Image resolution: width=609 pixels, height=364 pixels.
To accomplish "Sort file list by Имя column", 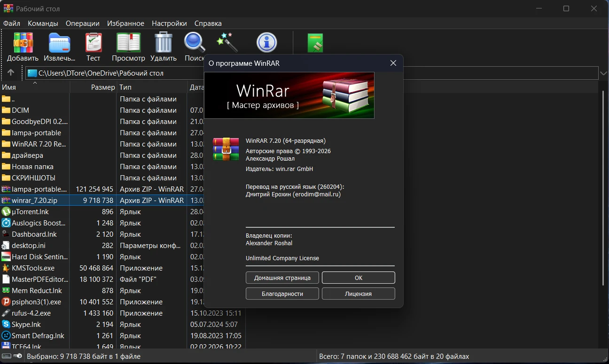I will point(9,87).
